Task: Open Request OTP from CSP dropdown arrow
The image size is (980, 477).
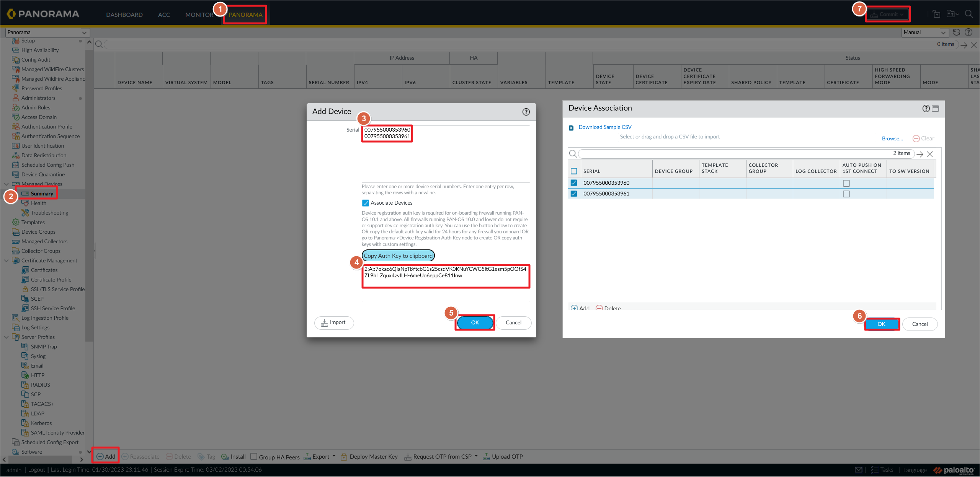Action: (476, 456)
